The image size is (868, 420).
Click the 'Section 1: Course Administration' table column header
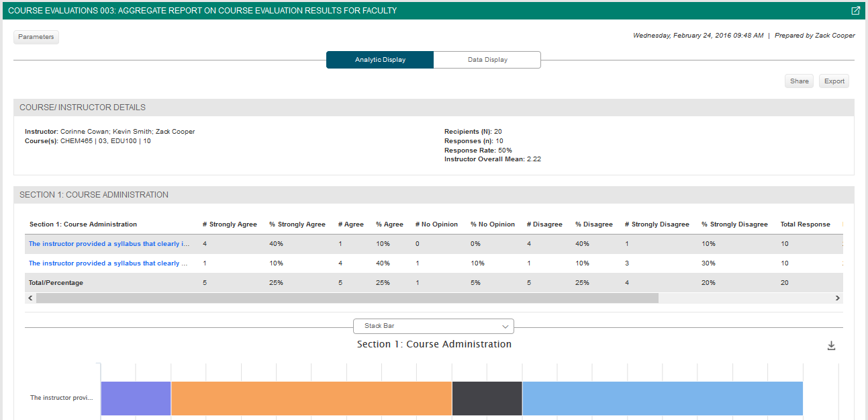click(x=83, y=224)
